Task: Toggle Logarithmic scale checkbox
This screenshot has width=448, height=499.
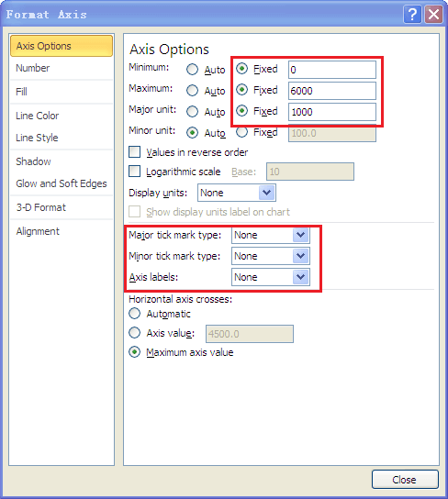Action: click(x=135, y=172)
